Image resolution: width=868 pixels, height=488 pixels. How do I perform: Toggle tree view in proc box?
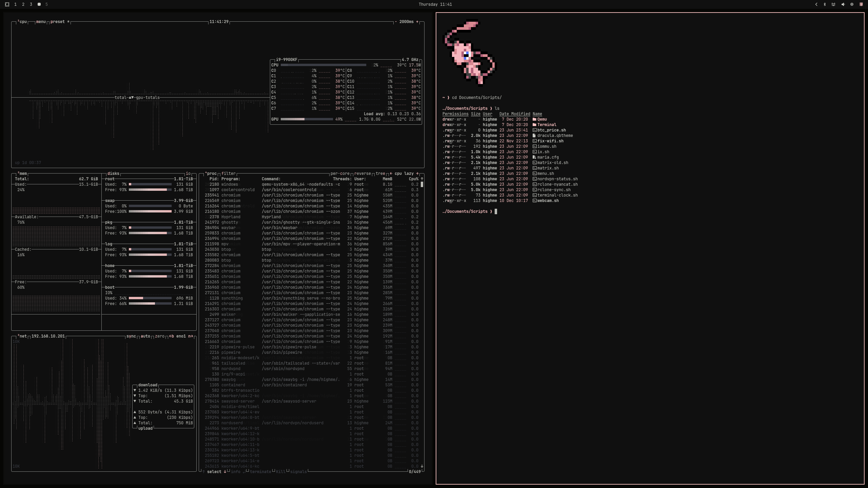380,174
